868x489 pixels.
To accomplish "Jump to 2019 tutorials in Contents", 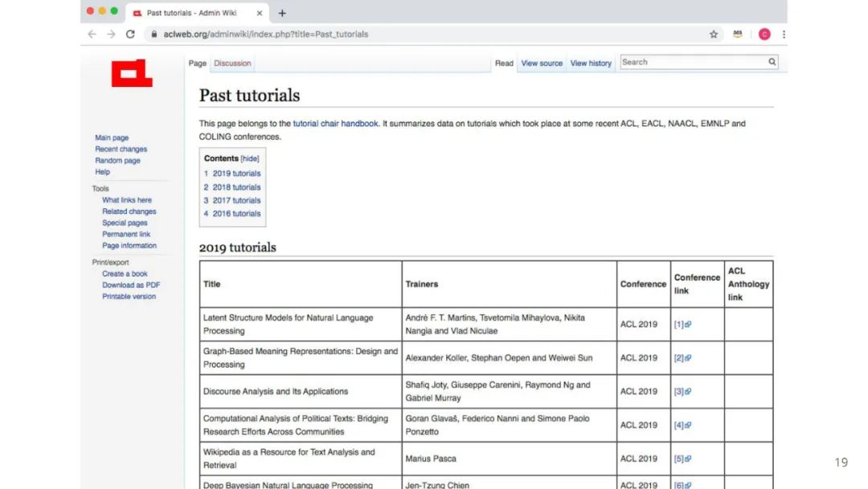I will coord(236,174).
